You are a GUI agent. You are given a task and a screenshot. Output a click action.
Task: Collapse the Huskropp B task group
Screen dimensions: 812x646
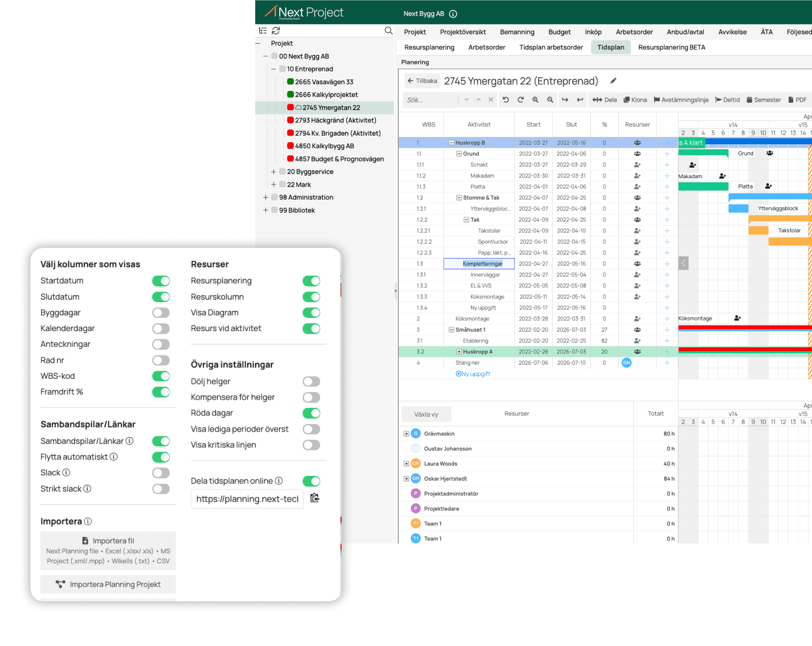point(451,143)
